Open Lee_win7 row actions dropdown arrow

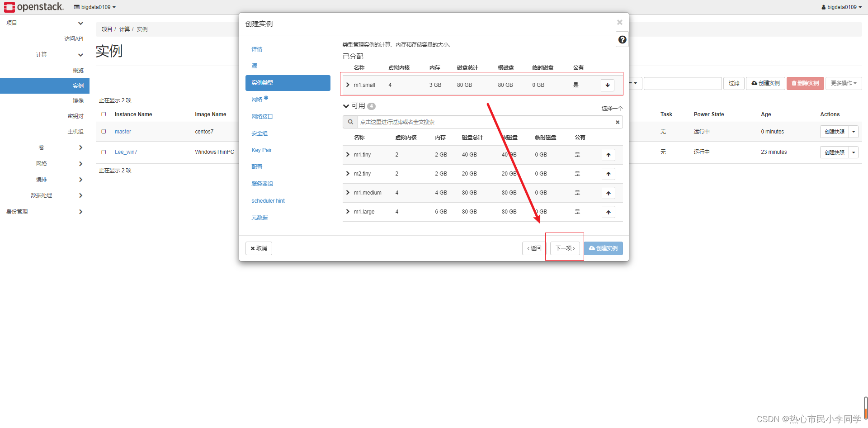(854, 152)
